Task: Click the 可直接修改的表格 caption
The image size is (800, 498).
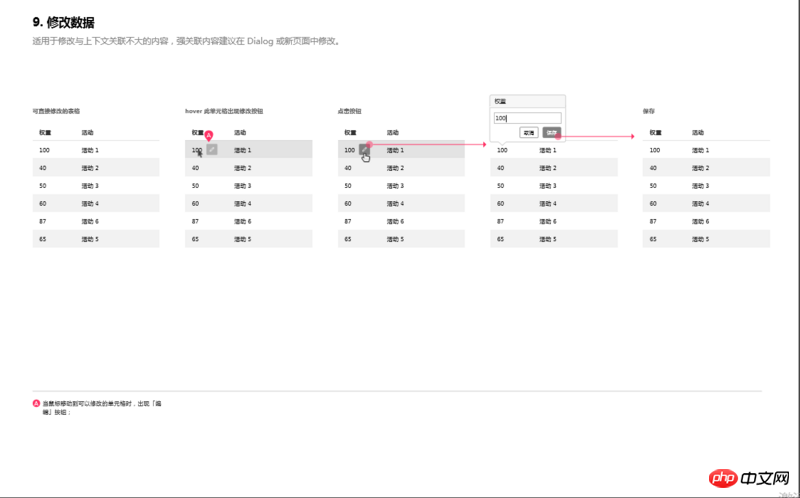Action: tap(56, 111)
